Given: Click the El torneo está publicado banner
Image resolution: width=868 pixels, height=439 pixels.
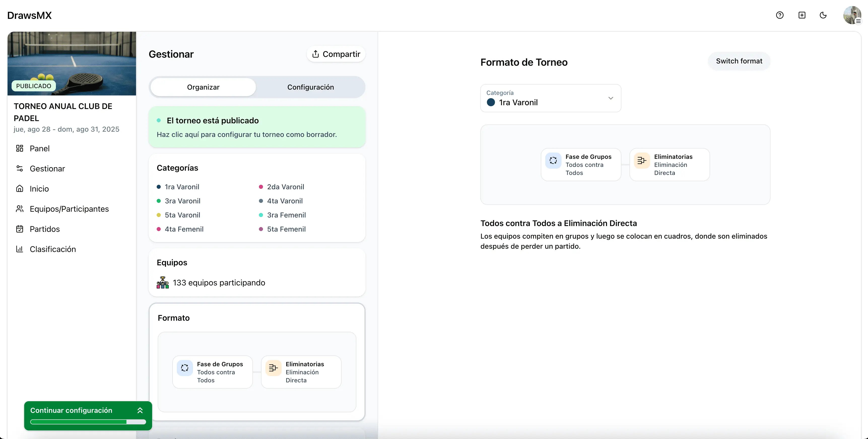Looking at the screenshot, I should point(257,127).
